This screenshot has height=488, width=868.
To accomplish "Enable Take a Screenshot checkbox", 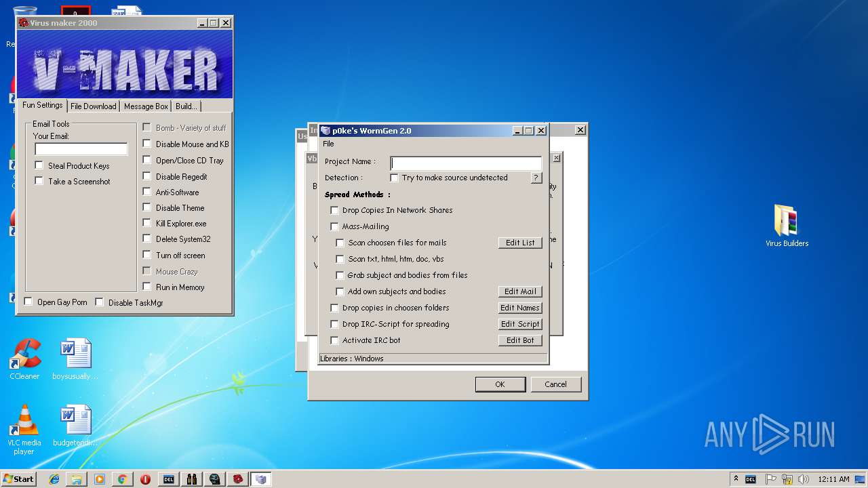I will (x=39, y=181).
